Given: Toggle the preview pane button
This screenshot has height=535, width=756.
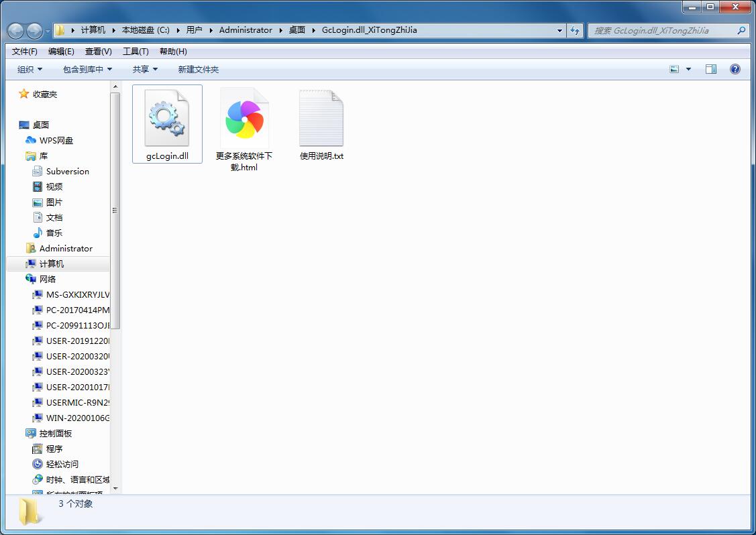Looking at the screenshot, I should click(710, 70).
